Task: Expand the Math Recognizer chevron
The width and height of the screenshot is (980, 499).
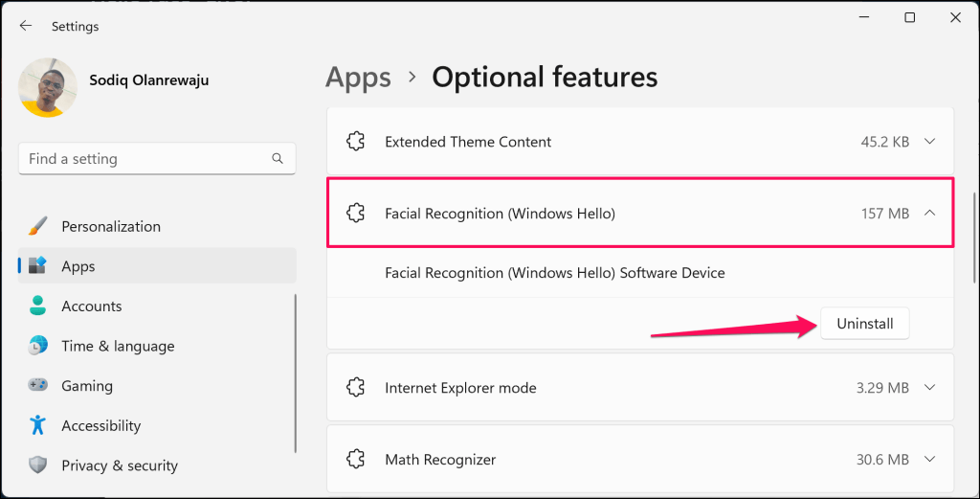Action: point(930,459)
